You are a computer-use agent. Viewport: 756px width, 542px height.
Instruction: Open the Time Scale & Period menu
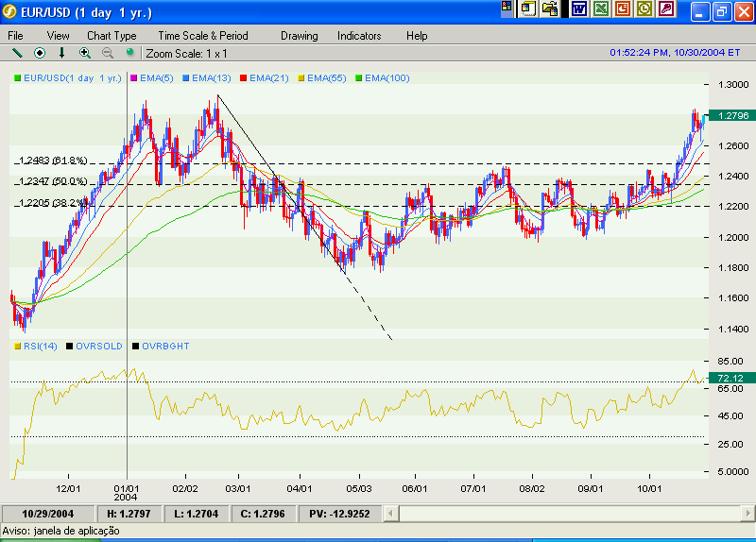(x=202, y=35)
